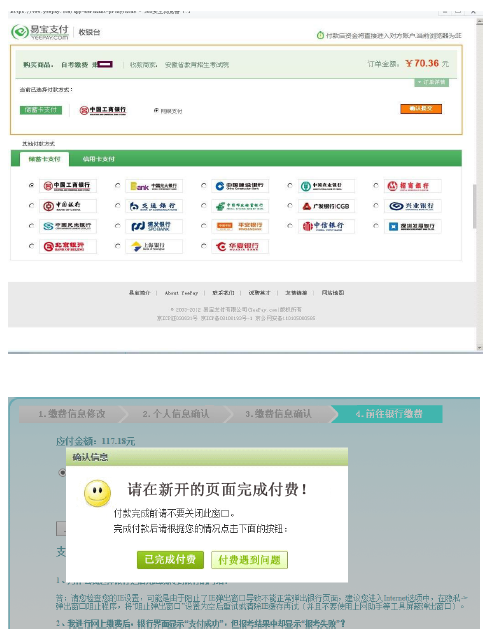
Task: Select the radio button for 中国农业银行
Action: (x=290, y=185)
